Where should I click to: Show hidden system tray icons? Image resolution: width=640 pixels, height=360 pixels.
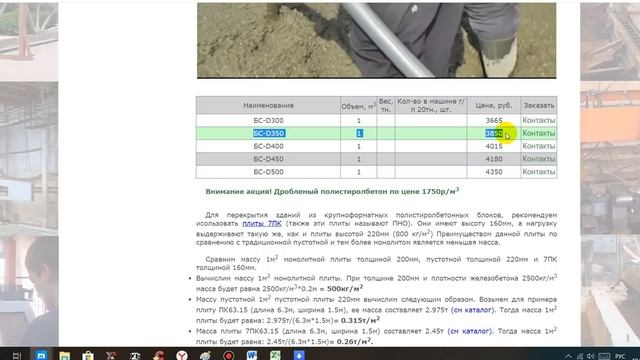pyautogui.click(x=569, y=357)
